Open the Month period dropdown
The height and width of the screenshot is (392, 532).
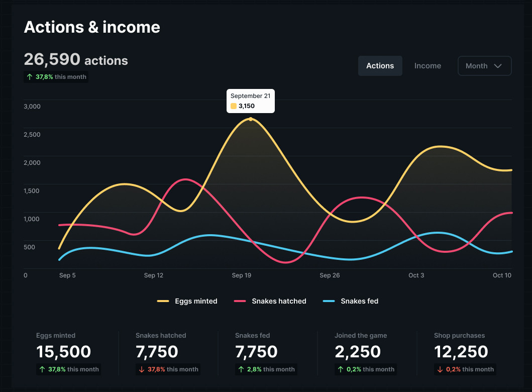click(484, 66)
